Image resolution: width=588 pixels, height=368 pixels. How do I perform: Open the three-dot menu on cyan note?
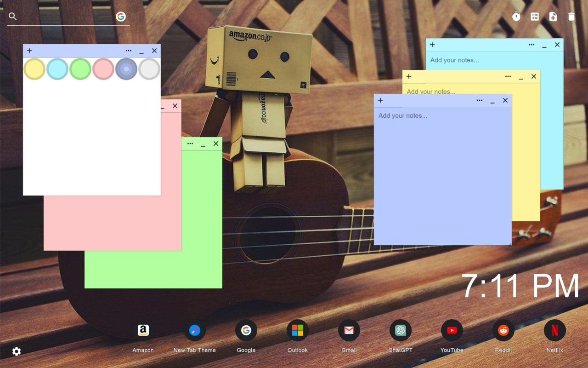pyautogui.click(x=531, y=45)
